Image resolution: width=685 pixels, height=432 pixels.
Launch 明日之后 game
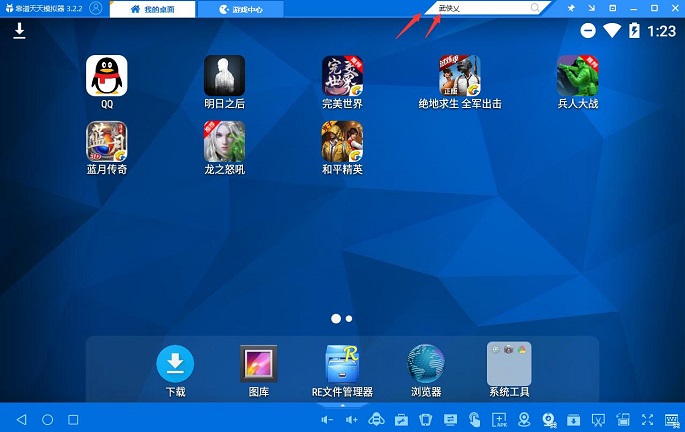225,76
